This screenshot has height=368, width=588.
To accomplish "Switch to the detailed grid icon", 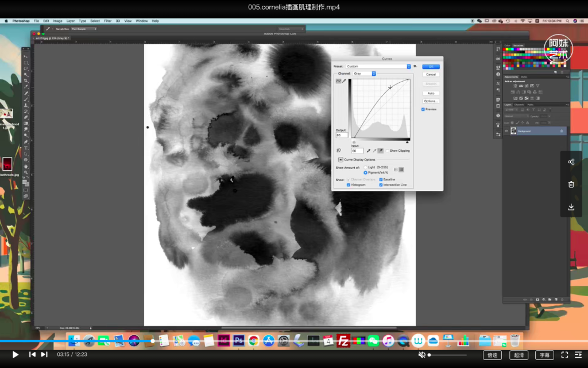I will [401, 170].
